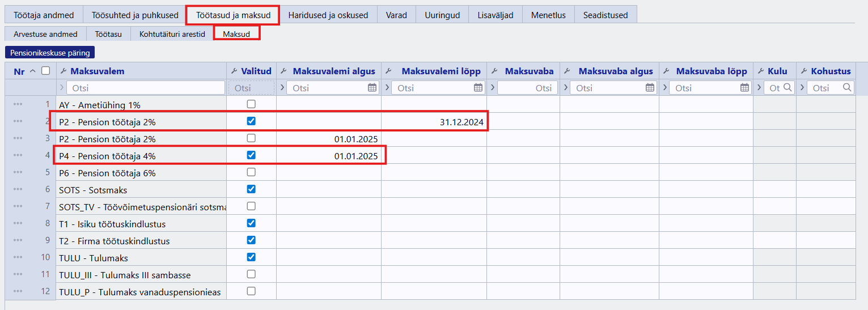Click wrench icon next to Valitud header
This screenshot has width=868, height=310.
pyautogui.click(x=234, y=71)
